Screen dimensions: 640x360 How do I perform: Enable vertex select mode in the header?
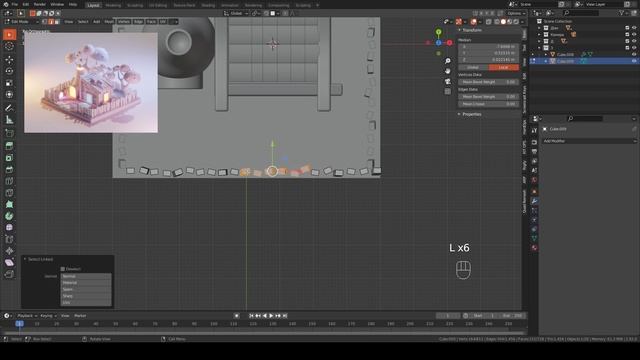[x=45, y=22]
